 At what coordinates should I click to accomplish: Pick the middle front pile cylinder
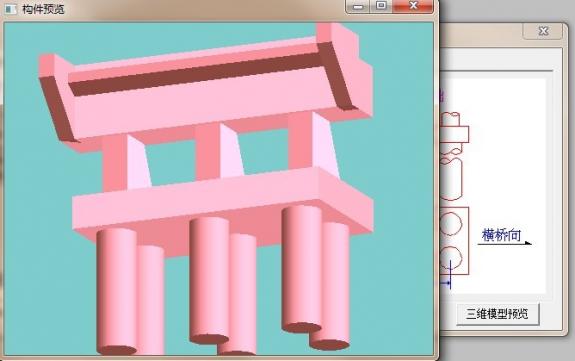[x=209, y=281]
